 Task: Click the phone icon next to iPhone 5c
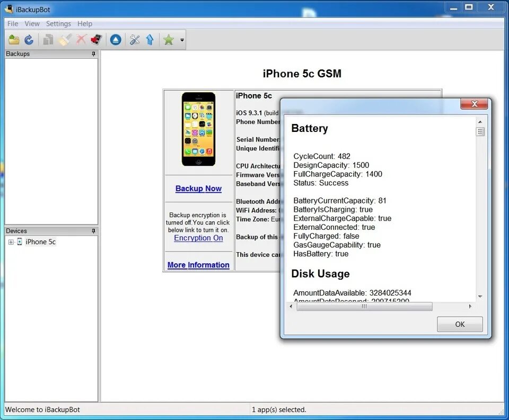[x=20, y=242]
